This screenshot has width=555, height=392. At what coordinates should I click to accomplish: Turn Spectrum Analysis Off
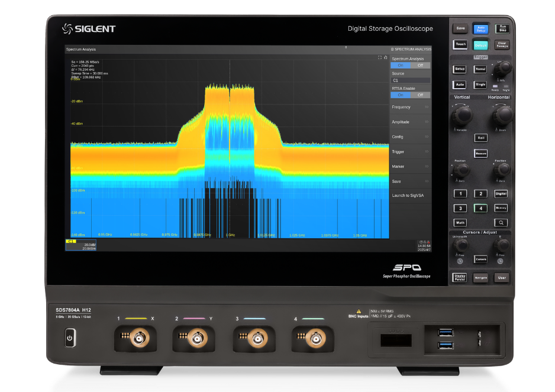420,65
